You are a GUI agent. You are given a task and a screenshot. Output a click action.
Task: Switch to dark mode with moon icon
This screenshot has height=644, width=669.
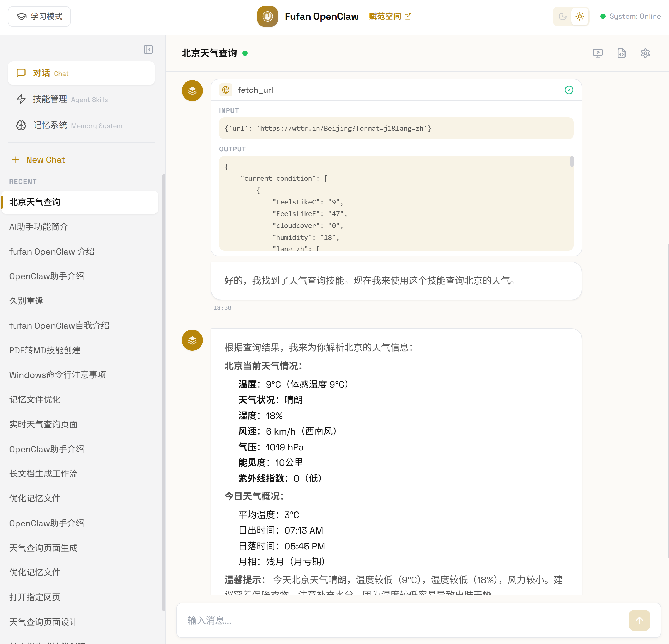pos(563,16)
